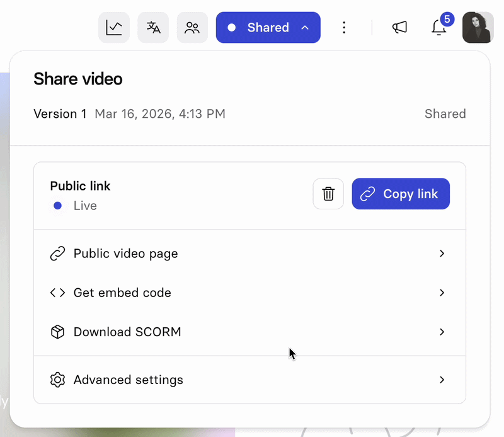This screenshot has height=437, width=504.
Task: Open the three-dot more options menu
Action: click(x=344, y=28)
